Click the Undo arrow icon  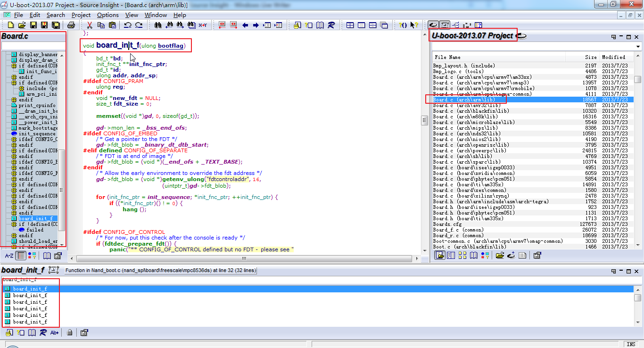click(x=127, y=25)
